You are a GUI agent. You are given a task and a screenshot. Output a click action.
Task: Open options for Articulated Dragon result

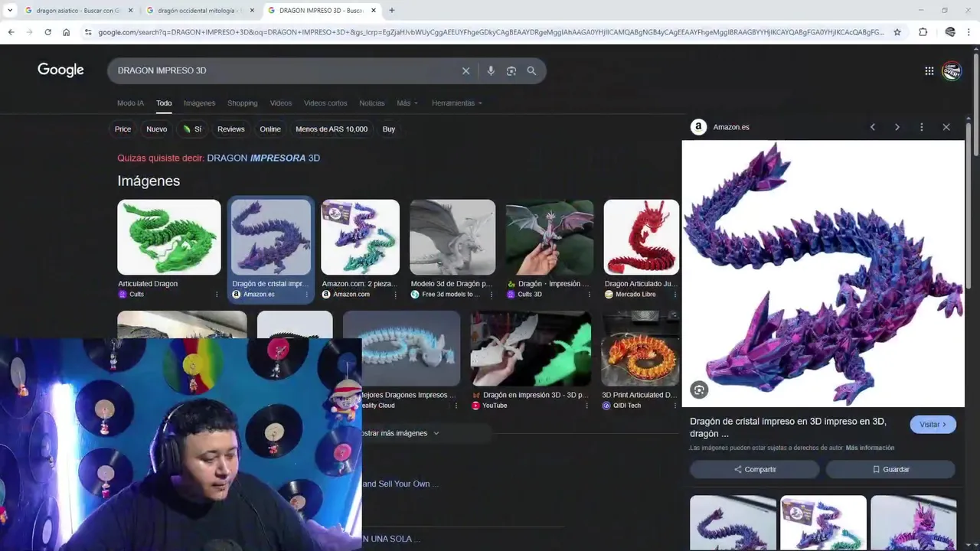[x=217, y=294]
